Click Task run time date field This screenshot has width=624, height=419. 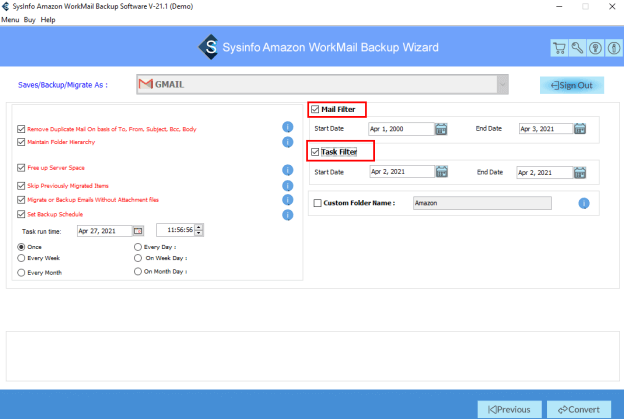coord(105,231)
